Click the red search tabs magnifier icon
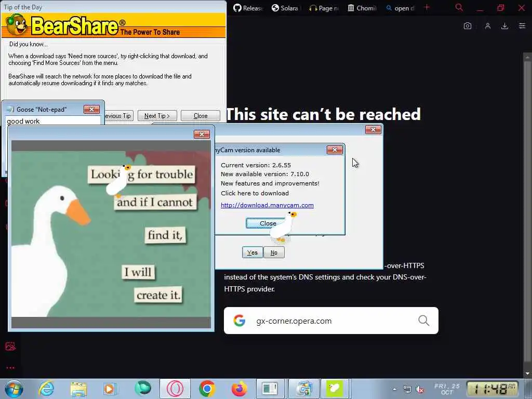The height and width of the screenshot is (399, 532). pos(459,7)
